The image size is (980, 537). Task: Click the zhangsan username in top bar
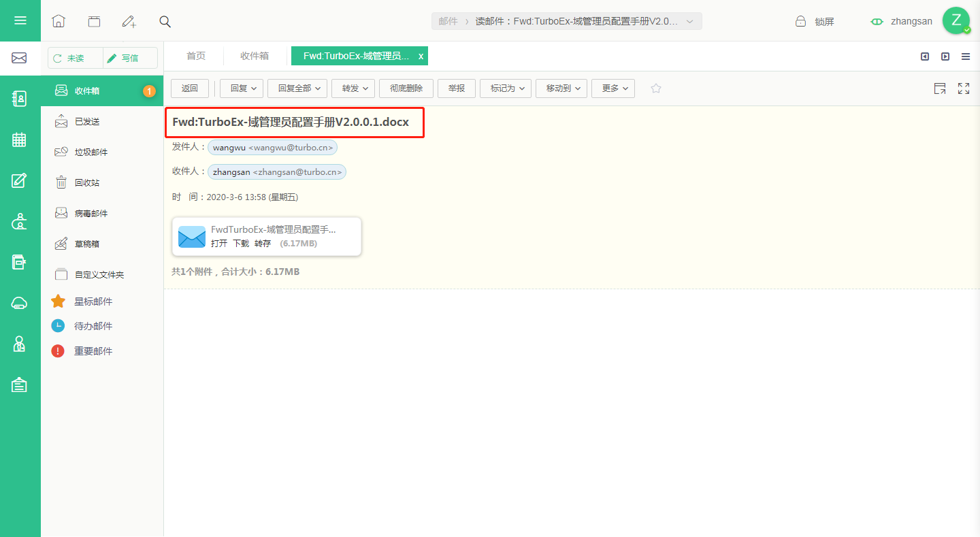click(911, 21)
